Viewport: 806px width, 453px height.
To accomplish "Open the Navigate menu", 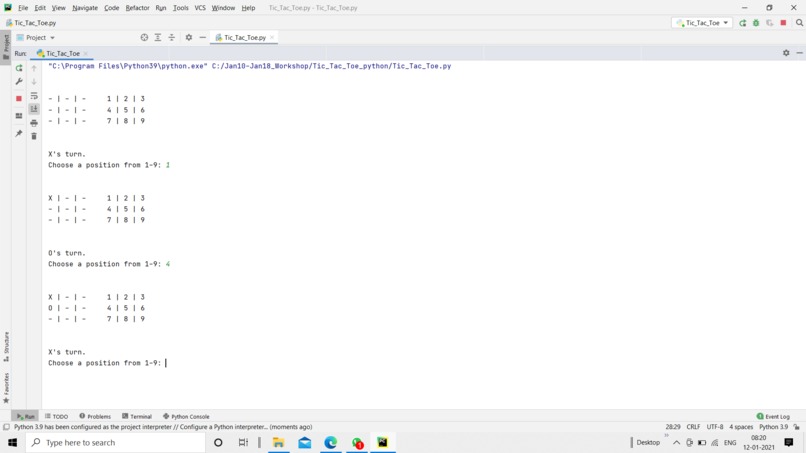I will pos(85,8).
